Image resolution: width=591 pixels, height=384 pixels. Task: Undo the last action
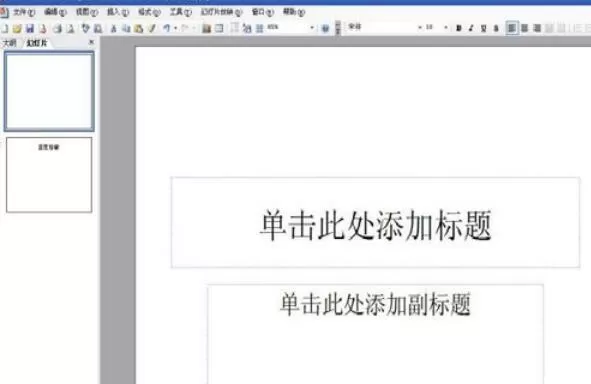(167, 28)
